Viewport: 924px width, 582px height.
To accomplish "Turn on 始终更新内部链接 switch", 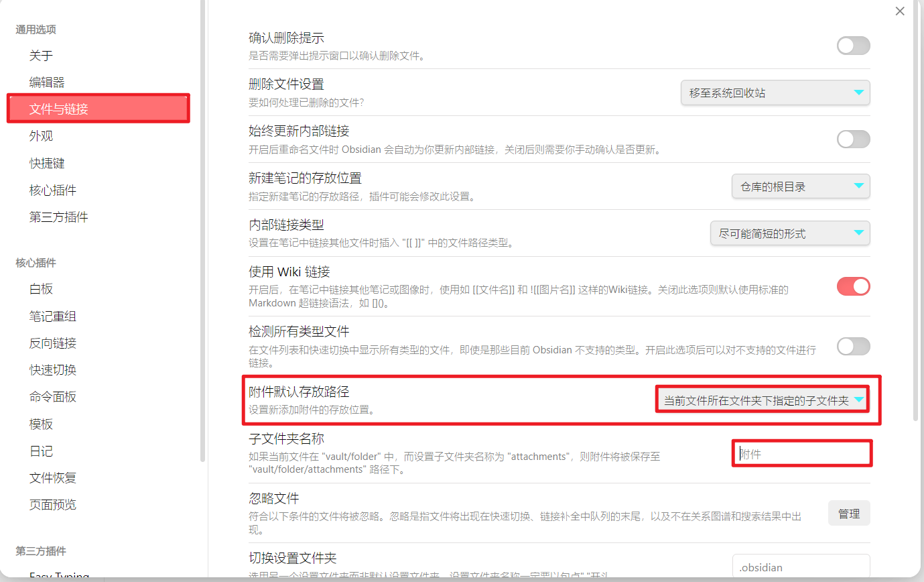I will (853, 139).
